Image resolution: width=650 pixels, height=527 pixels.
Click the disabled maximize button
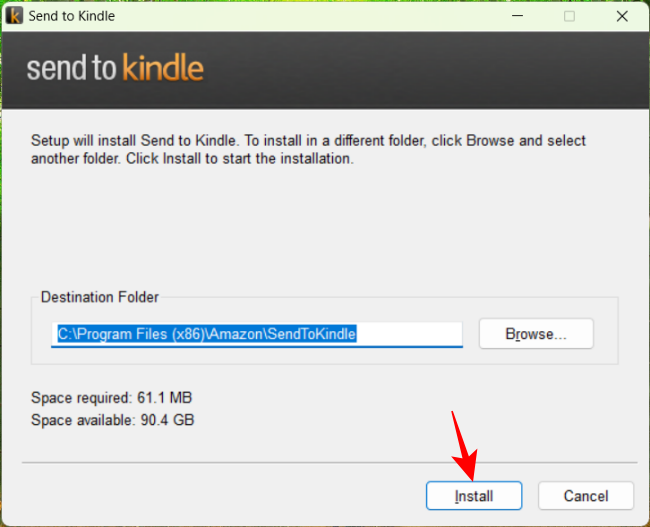tap(570, 16)
